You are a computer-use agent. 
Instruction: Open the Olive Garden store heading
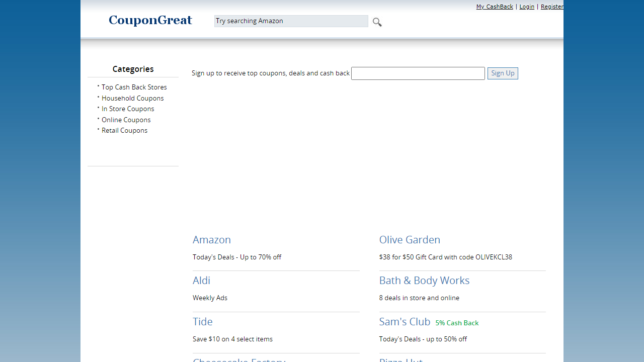pyautogui.click(x=410, y=240)
